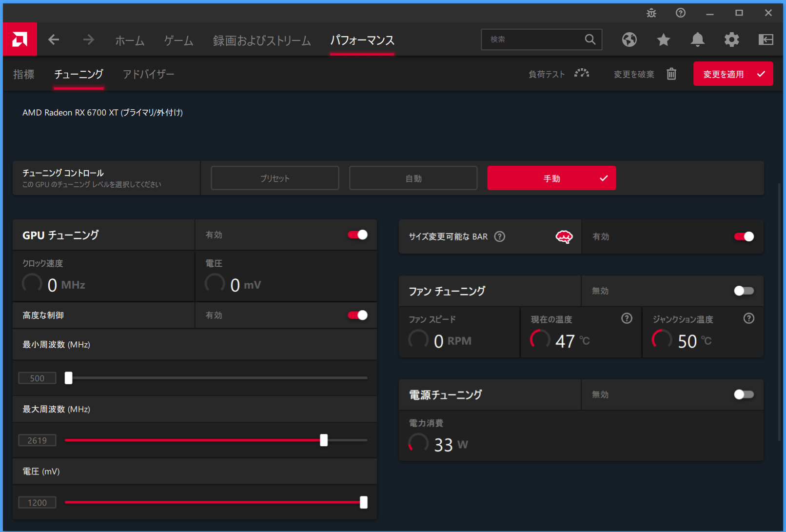Select the プリセット tuning mode
Viewport: 786px width, 532px height.
275,178
